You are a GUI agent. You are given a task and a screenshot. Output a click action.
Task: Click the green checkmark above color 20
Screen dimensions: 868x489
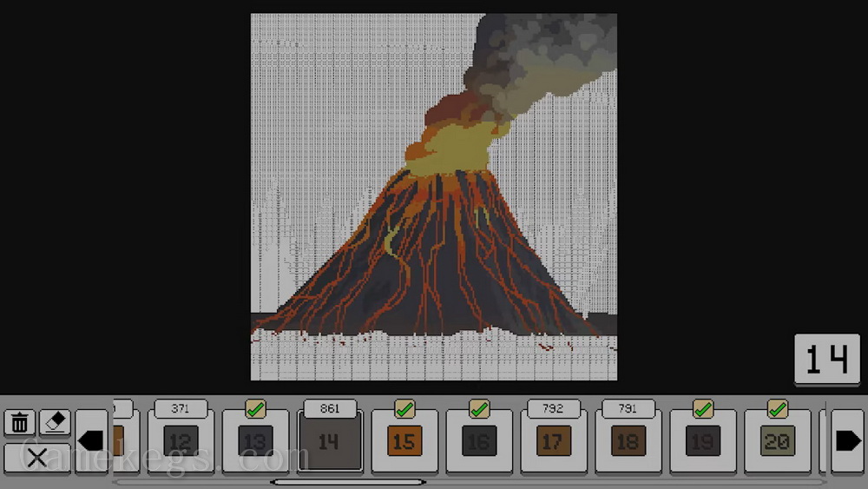pyautogui.click(x=777, y=408)
